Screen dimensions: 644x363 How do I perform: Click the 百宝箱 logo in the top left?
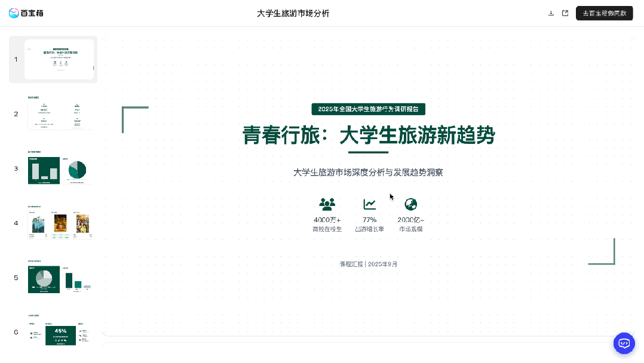[x=26, y=13]
